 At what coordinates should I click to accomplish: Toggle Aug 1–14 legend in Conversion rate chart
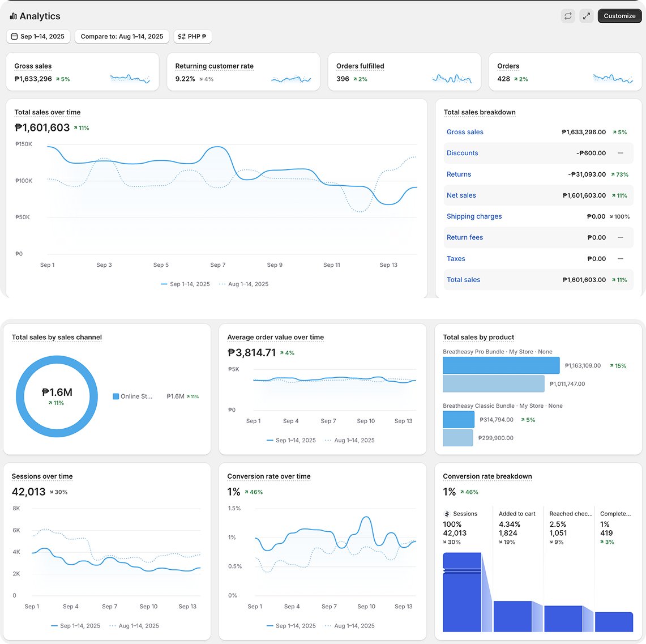[x=349, y=626]
